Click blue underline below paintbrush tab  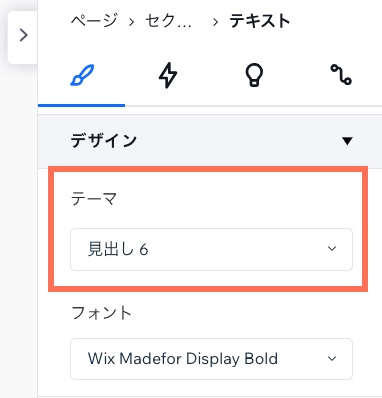click(82, 105)
